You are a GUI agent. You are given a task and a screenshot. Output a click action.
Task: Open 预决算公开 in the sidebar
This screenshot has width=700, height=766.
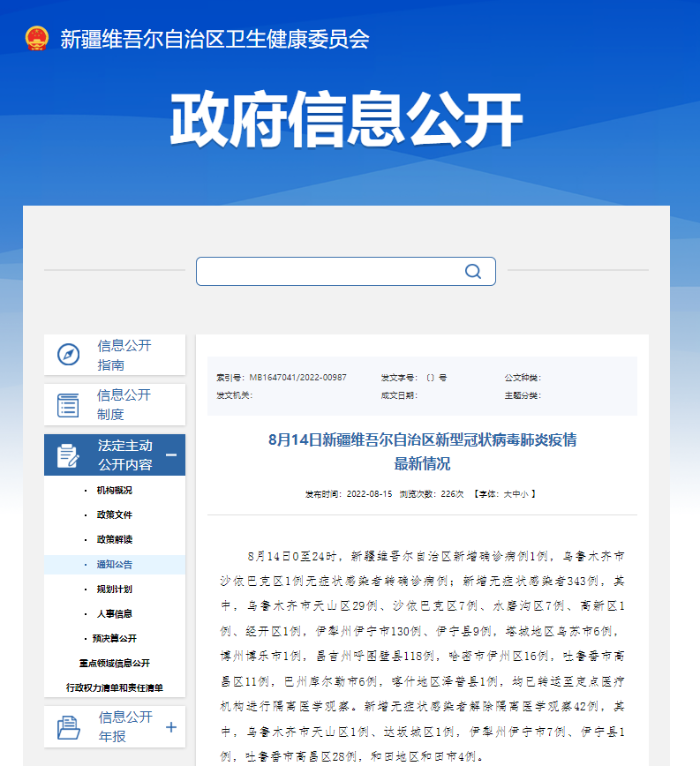click(x=114, y=638)
